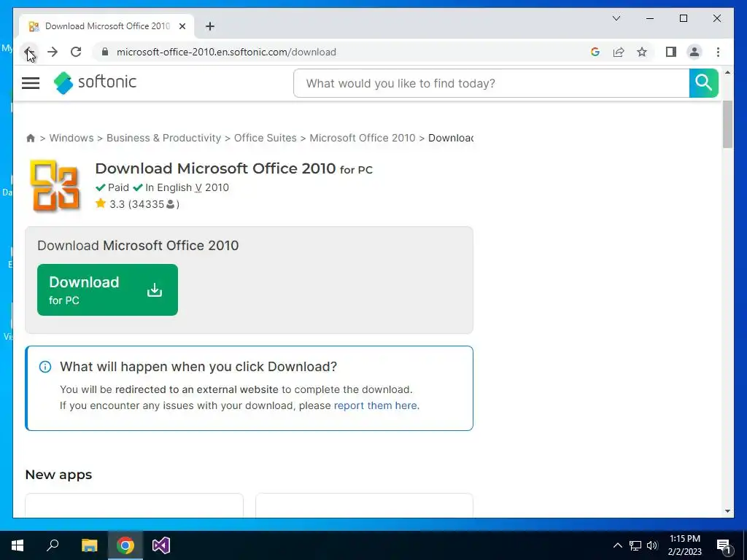
Task: Click the Google icon in the address bar
Action: coord(595,52)
